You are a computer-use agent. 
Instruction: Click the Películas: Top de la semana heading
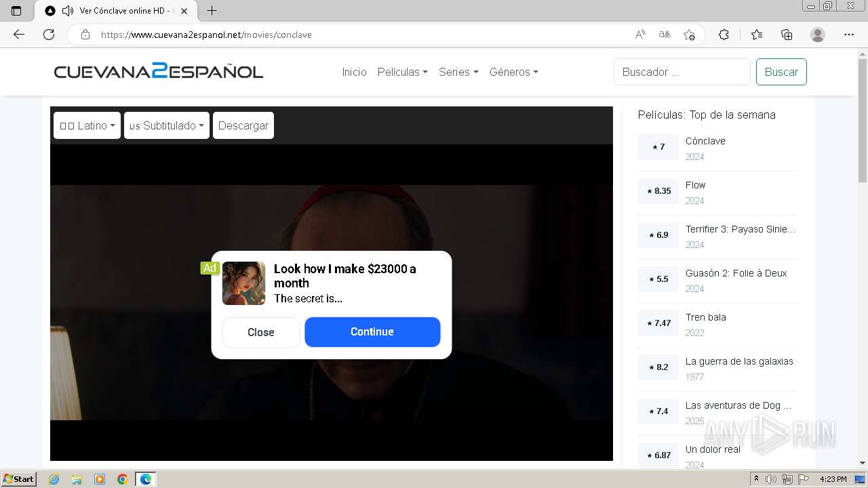coord(707,115)
